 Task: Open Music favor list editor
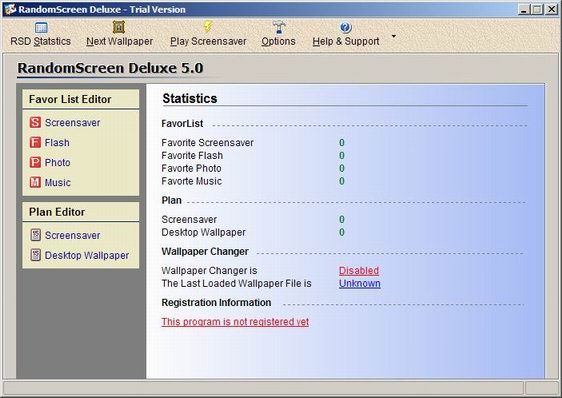[58, 183]
